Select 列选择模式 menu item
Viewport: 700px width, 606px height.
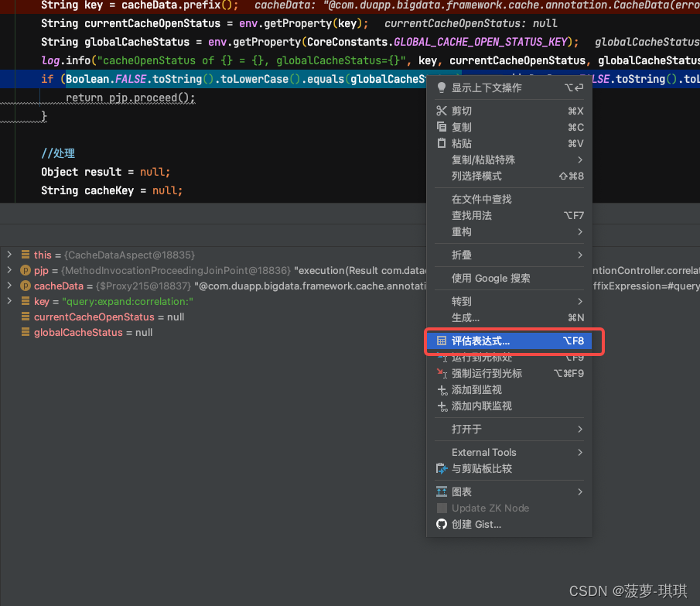(510, 176)
